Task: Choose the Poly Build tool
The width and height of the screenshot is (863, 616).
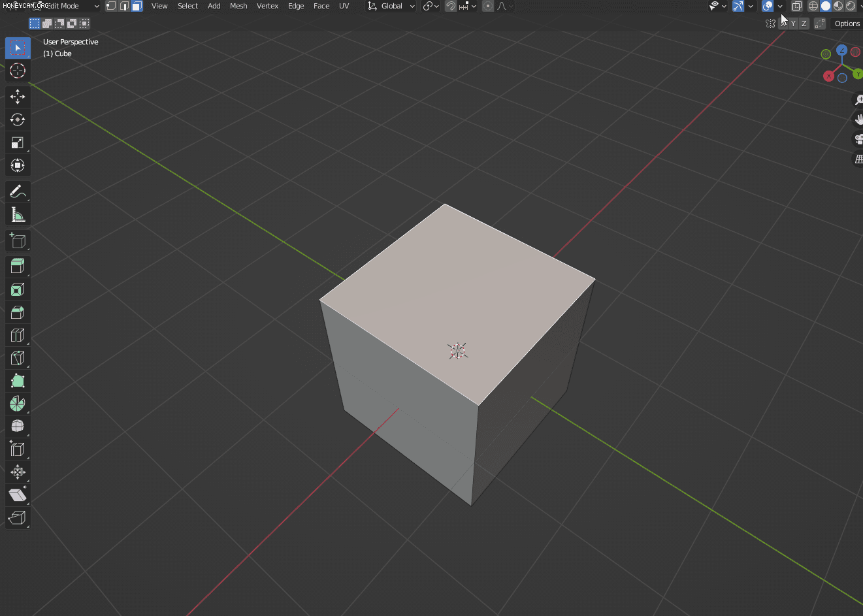Action: (18, 381)
